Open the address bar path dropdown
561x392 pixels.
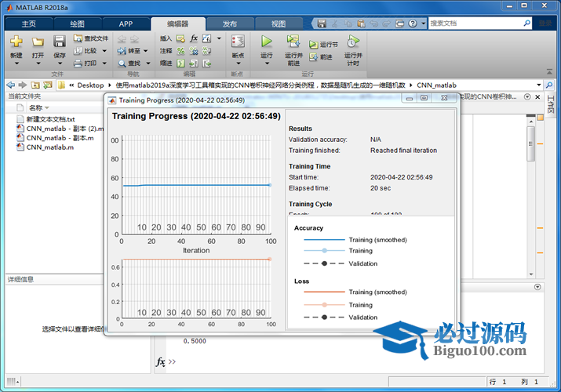(537, 85)
